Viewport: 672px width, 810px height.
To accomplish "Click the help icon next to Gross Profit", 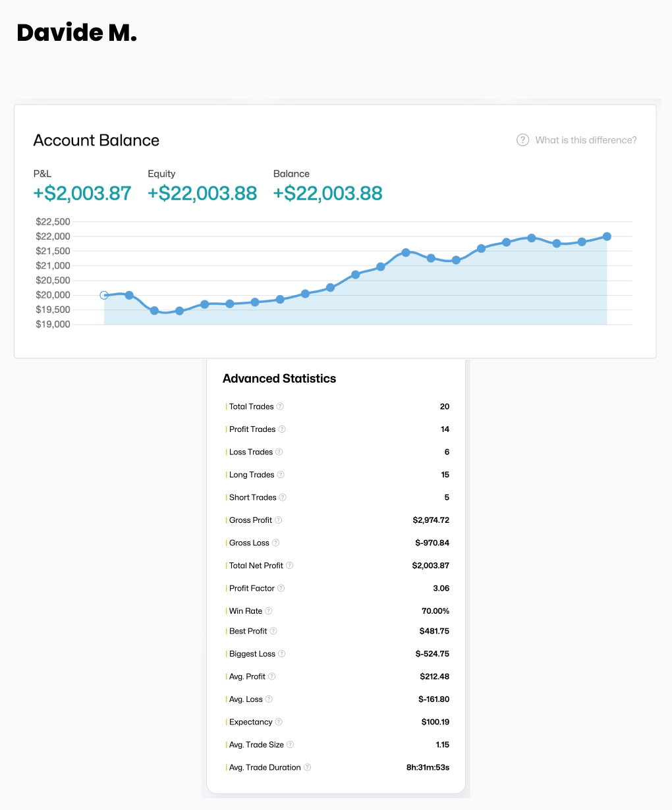I will point(279,520).
